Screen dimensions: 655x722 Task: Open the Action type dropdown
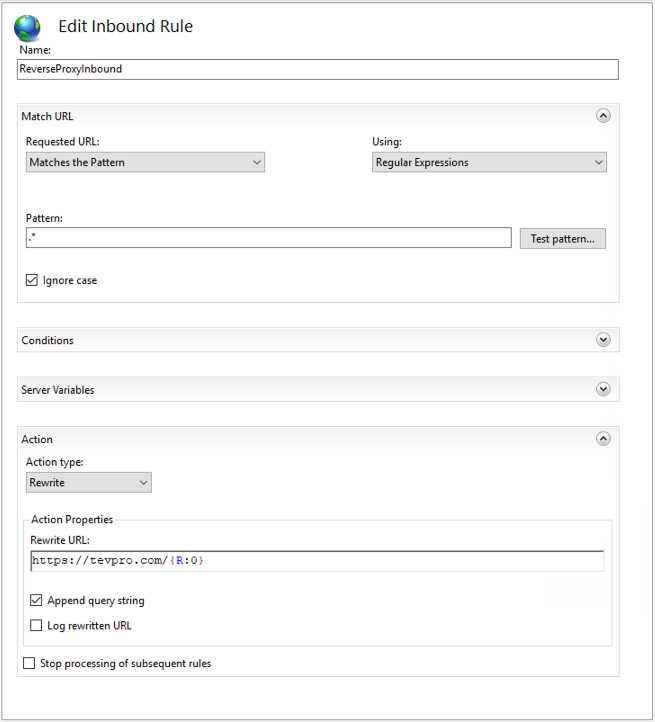88,483
